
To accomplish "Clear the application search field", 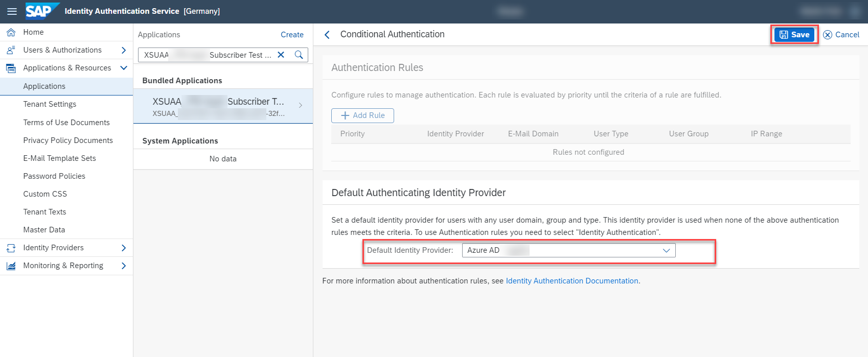I will [281, 55].
